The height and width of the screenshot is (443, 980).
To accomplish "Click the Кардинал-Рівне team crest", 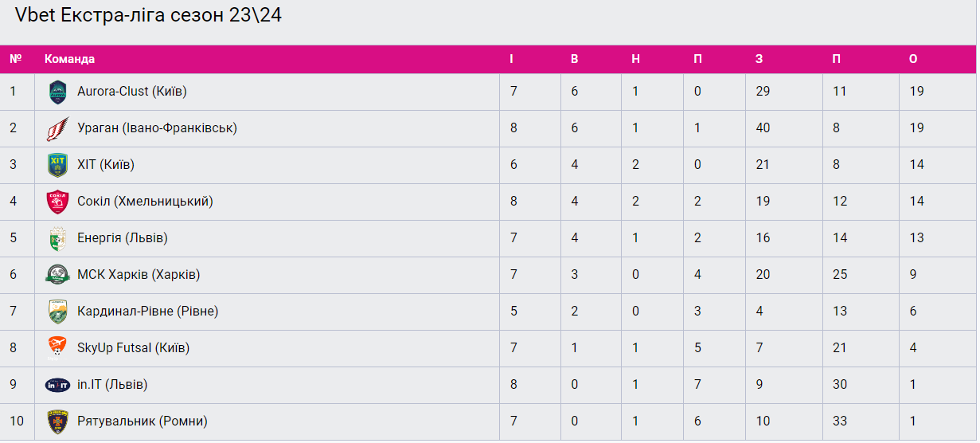I will [x=58, y=312].
